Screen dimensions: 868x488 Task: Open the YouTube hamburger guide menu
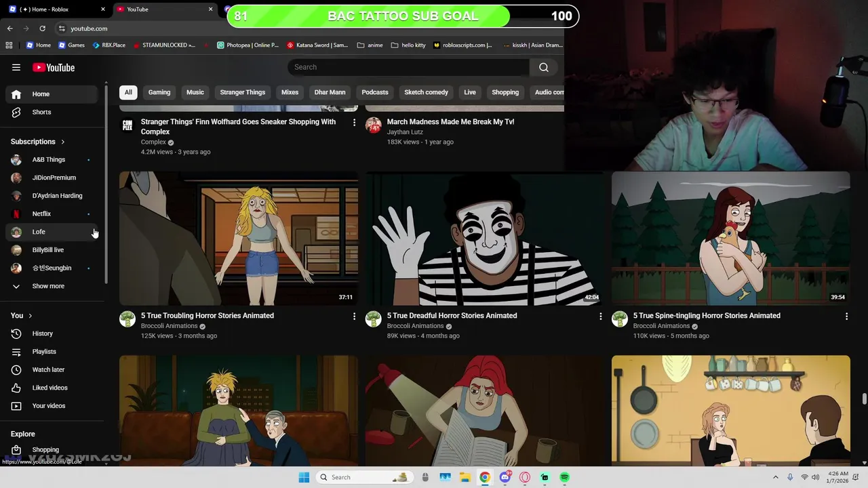[16, 67]
